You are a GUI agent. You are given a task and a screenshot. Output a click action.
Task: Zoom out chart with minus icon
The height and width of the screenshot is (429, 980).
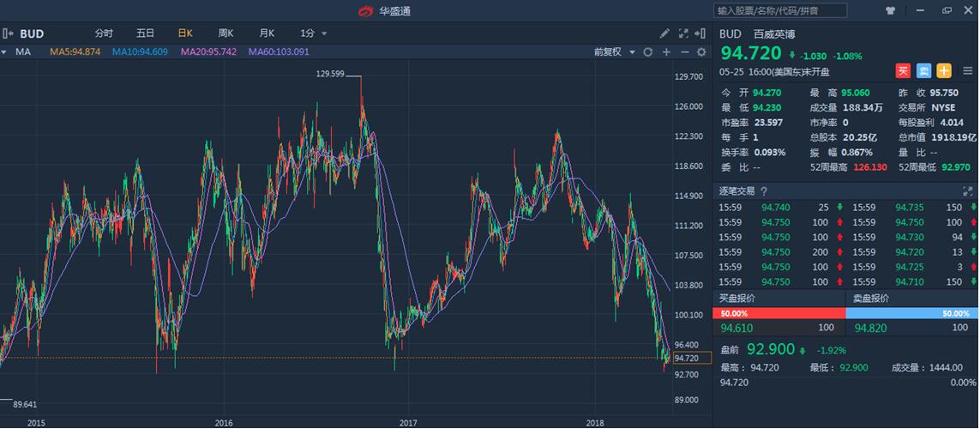pos(684,51)
